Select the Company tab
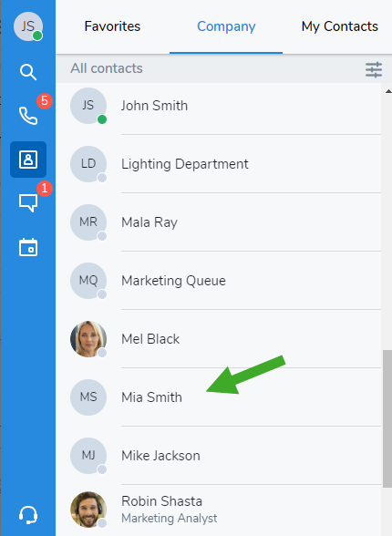The width and height of the screenshot is (392, 536). click(x=226, y=26)
